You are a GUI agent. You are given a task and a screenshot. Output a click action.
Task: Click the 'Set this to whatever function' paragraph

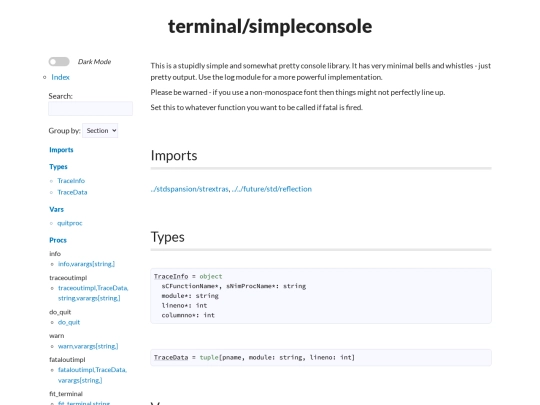pos(257,107)
